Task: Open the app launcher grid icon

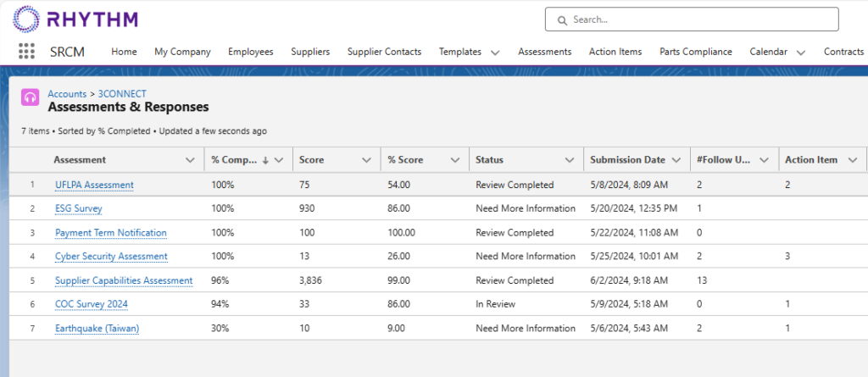Action: (x=26, y=52)
